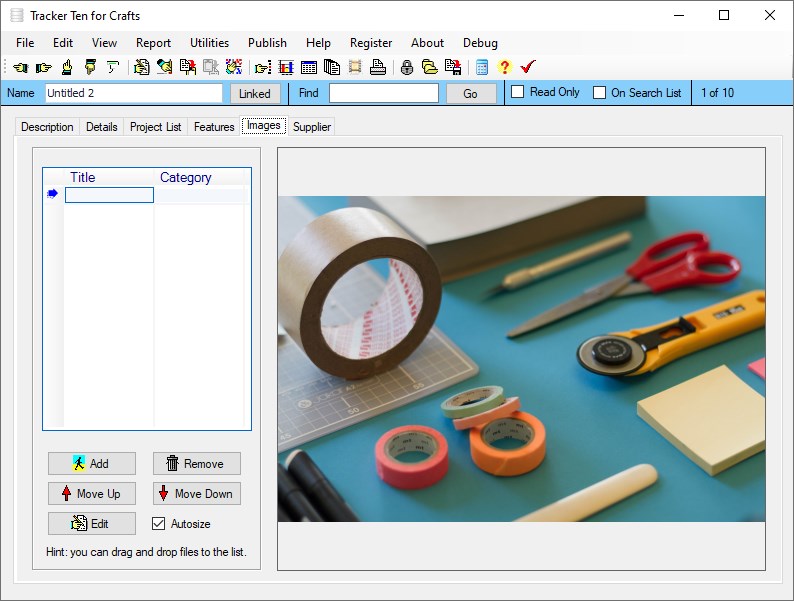794x601 pixels.
Task: Toggle the Read Only checkbox
Action: coord(518,92)
